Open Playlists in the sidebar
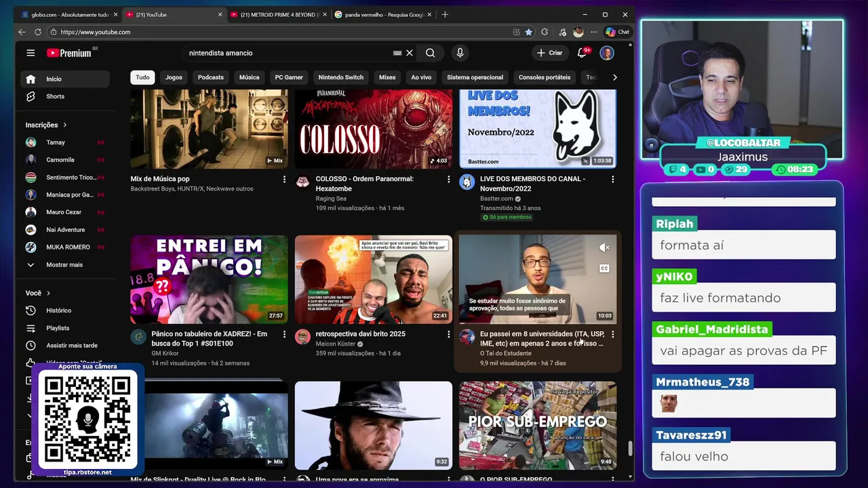 (64, 328)
